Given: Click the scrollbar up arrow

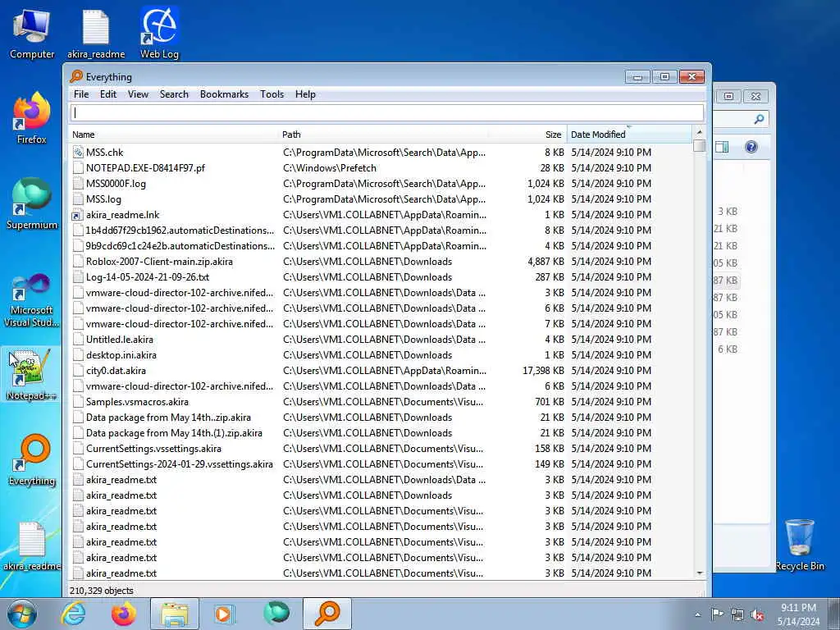Looking at the screenshot, I should click(x=699, y=132).
